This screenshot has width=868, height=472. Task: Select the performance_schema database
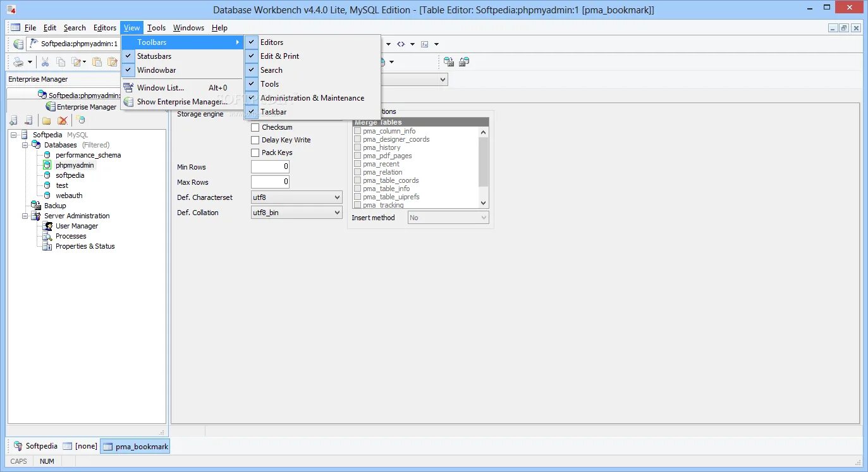click(x=88, y=155)
